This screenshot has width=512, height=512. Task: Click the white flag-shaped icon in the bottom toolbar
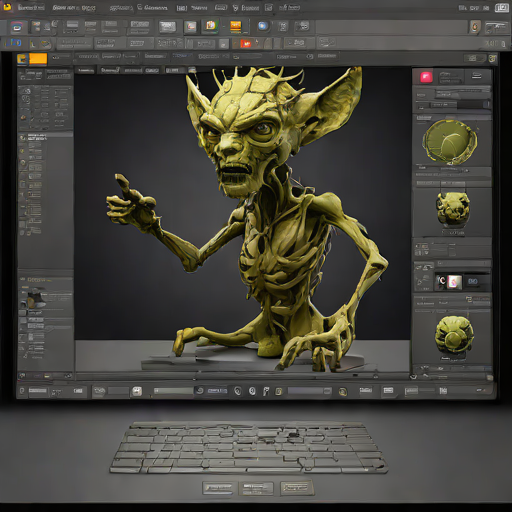[266, 391]
